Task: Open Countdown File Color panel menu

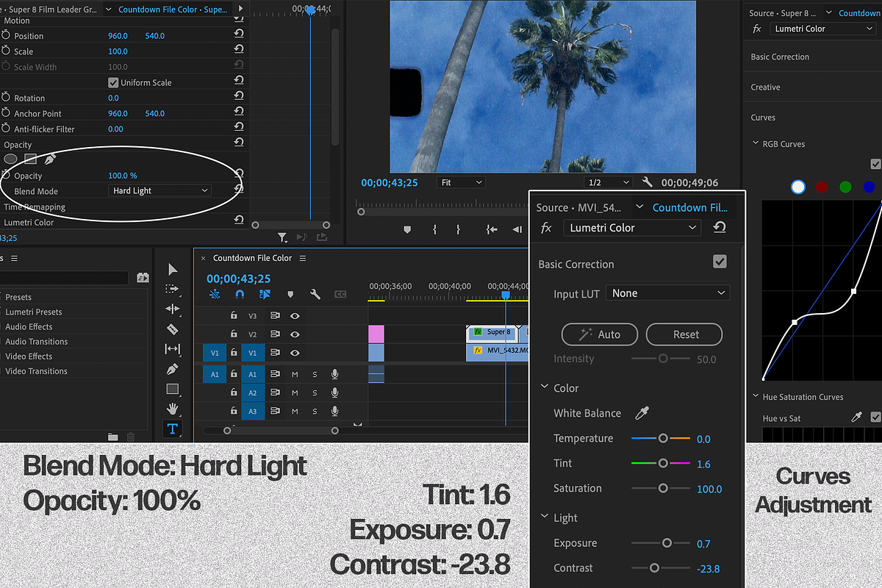Action: 302,258
